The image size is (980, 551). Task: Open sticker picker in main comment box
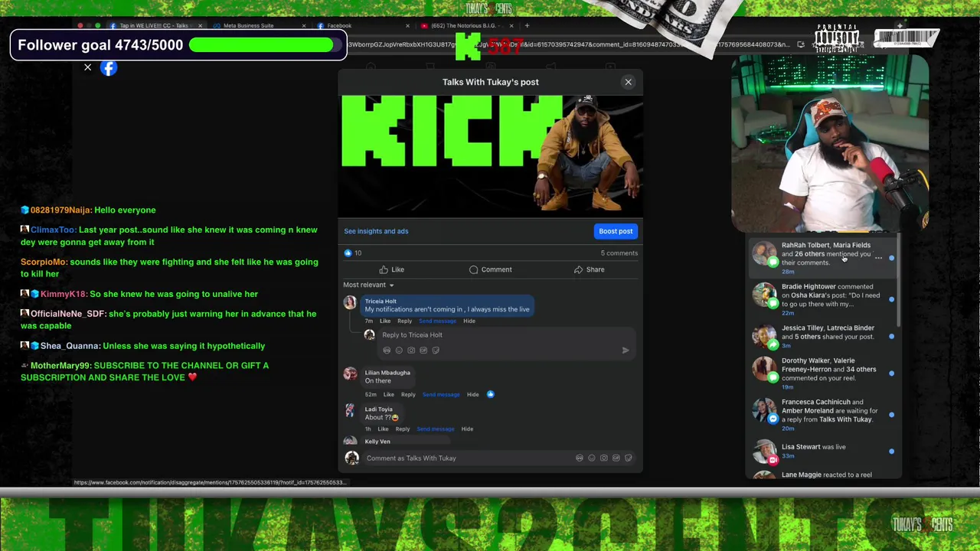(629, 458)
